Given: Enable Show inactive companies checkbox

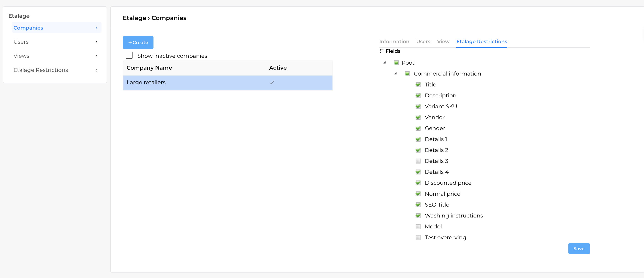Looking at the screenshot, I should [129, 56].
